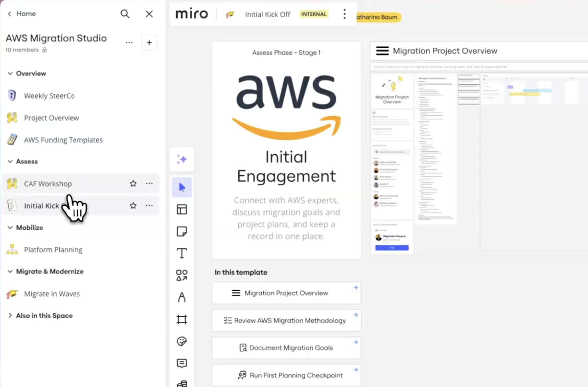Open the board three-dot menu
The width and height of the screenshot is (588, 387).
click(x=344, y=14)
